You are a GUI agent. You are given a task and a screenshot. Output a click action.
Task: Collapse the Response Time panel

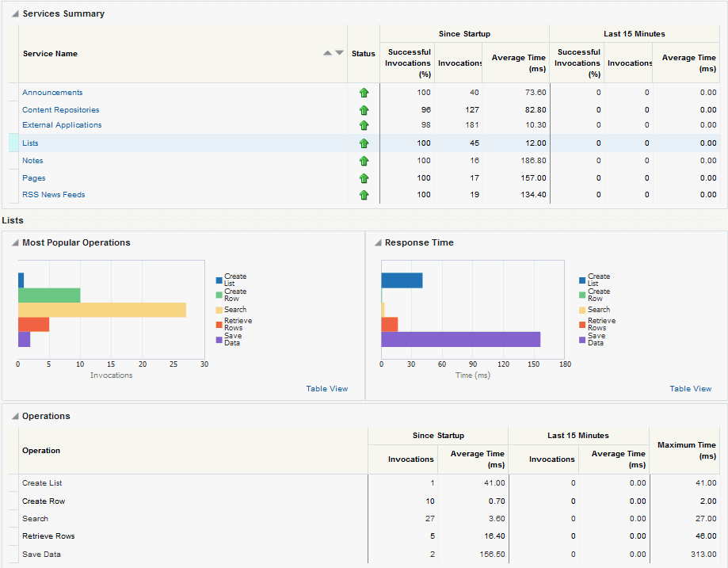coord(378,243)
